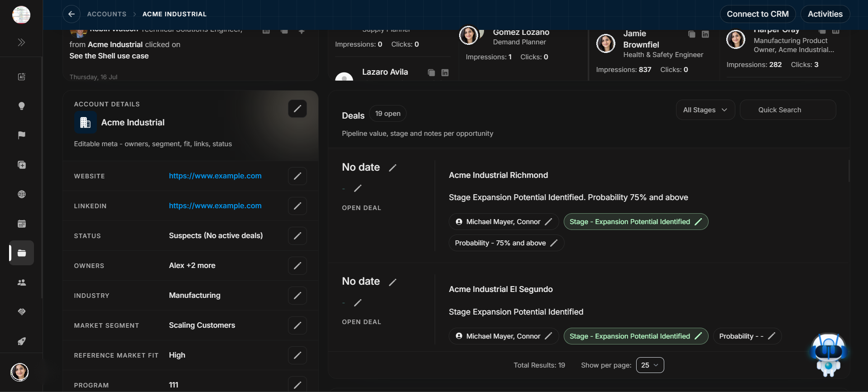Edit the Richmond deal owner Michael Mayer tag

(x=548, y=222)
